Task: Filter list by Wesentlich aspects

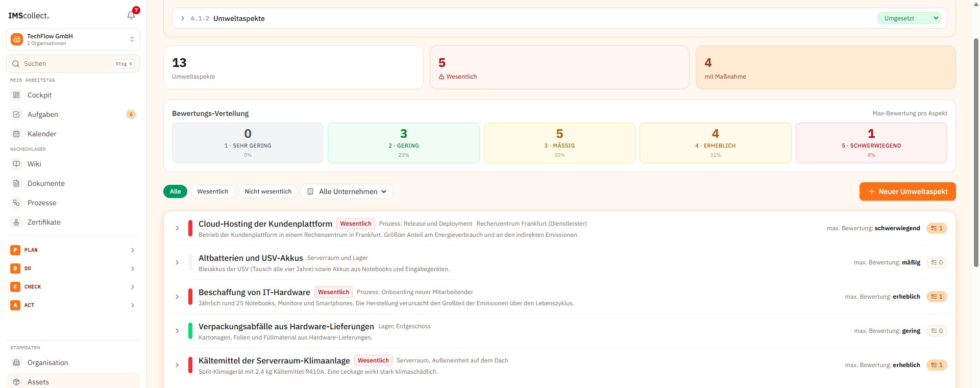Action: coord(213,191)
